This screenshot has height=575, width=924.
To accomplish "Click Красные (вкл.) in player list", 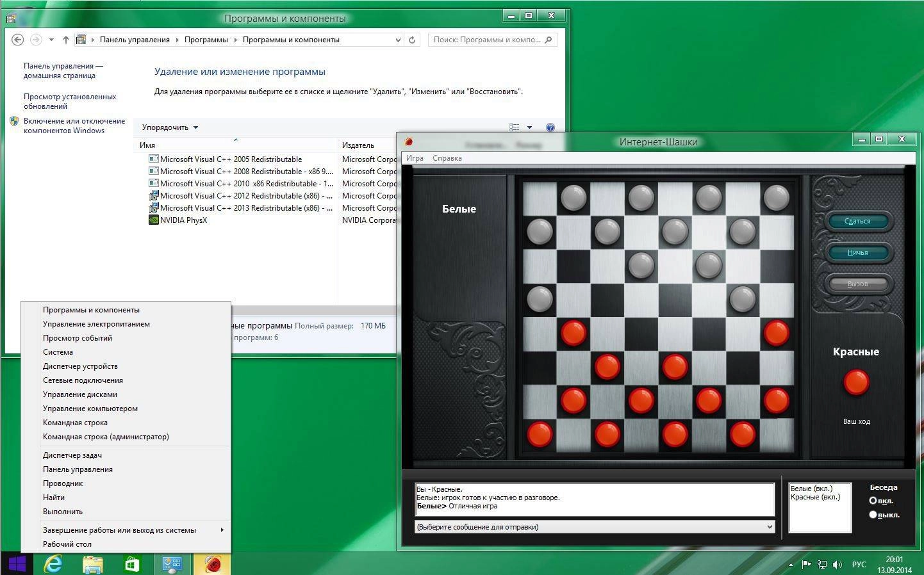I will tap(815, 497).
